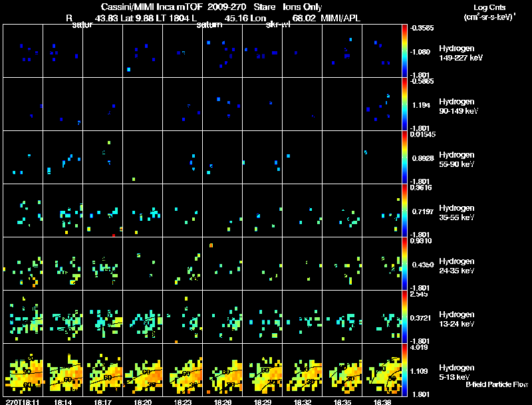Select the 'Hydrogen 90-149 keV' row label
The image size is (532, 405).
pos(458,106)
